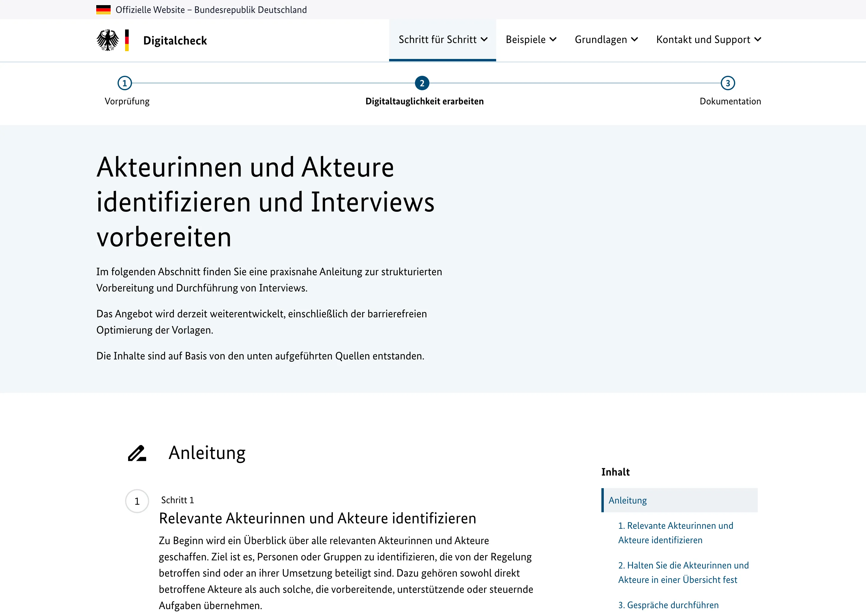Jump to step 3 circle Dokumentation
This screenshot has height=616, width=866.
(728, 83)
